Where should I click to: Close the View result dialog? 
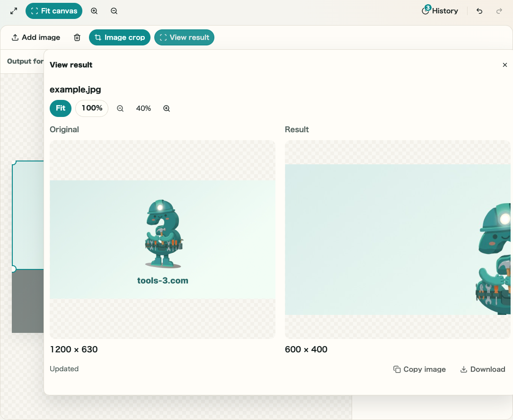coord(505,65)
